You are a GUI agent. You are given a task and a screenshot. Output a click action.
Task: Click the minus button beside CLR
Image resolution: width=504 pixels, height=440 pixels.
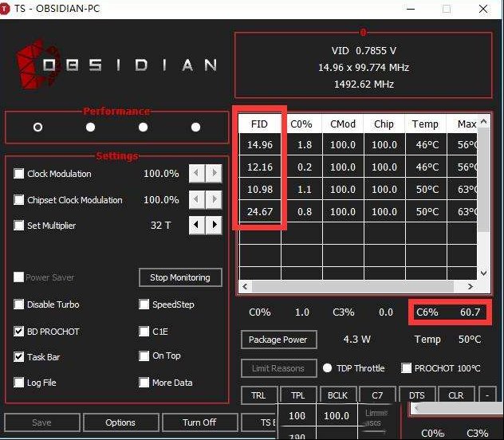[487, 395]
